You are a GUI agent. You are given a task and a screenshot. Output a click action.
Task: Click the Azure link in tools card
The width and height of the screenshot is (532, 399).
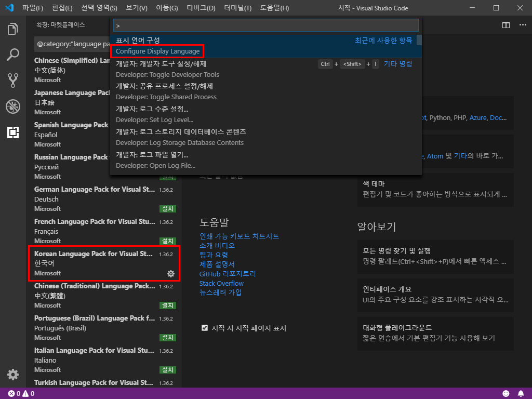[x=478, y=118]
